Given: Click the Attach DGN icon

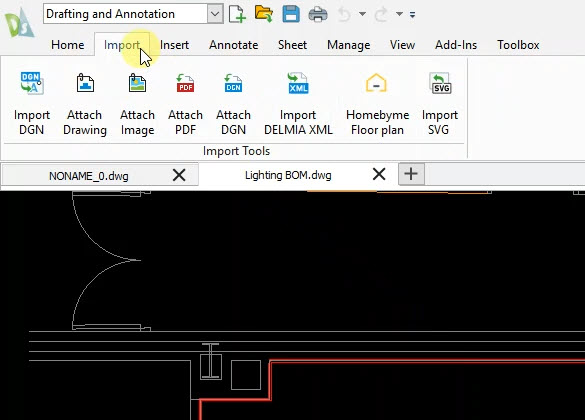Looking at the screenshot, I should [x=233, y=83].
